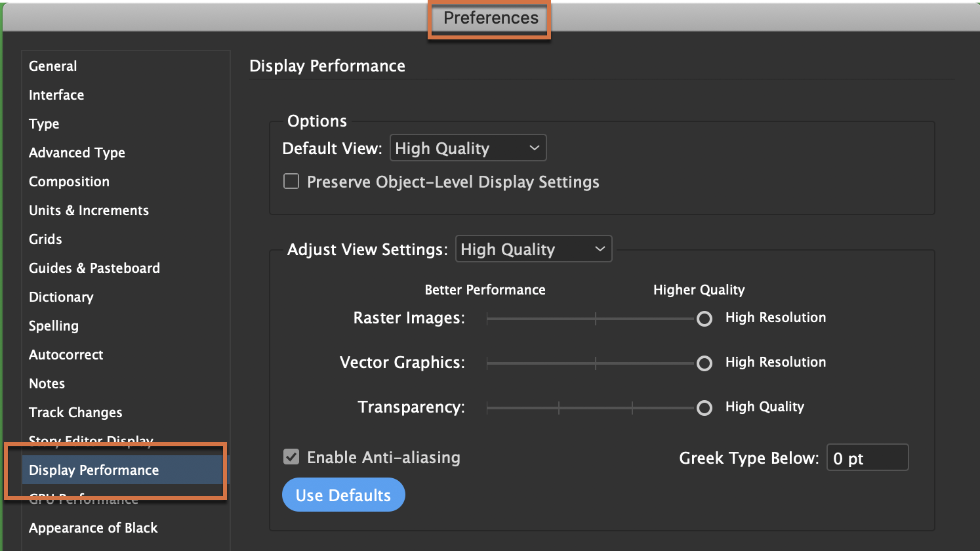Select the Dictionary preferences section
The width and height of the screenshot is (980, 551).
[60, 296]
